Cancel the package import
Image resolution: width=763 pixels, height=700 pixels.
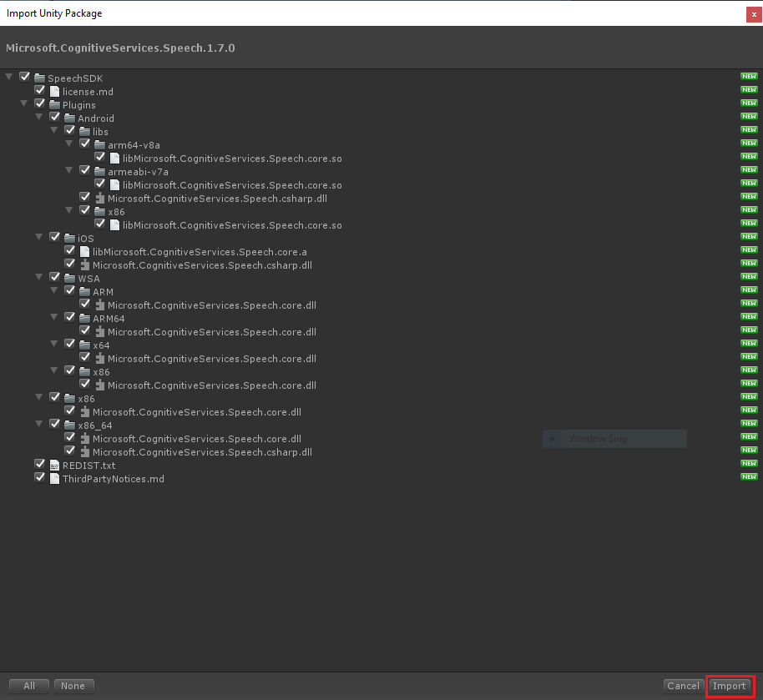683,686
